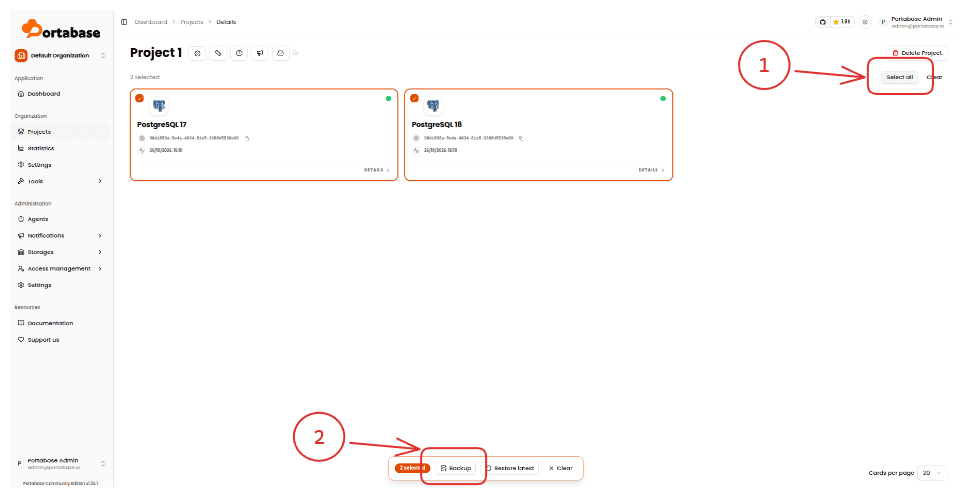The image size is (971, 497).
Task: Open the clock schedule icon beside Project 1
Action: 239,53
